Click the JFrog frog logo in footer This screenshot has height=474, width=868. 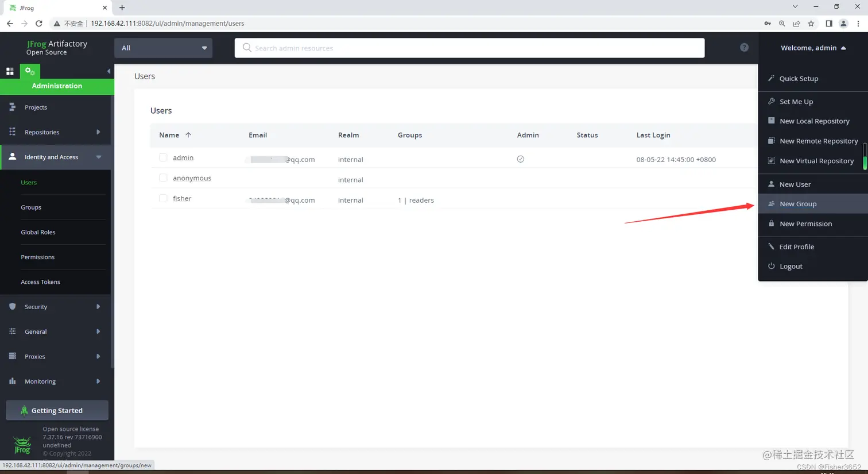pos(22,445)
